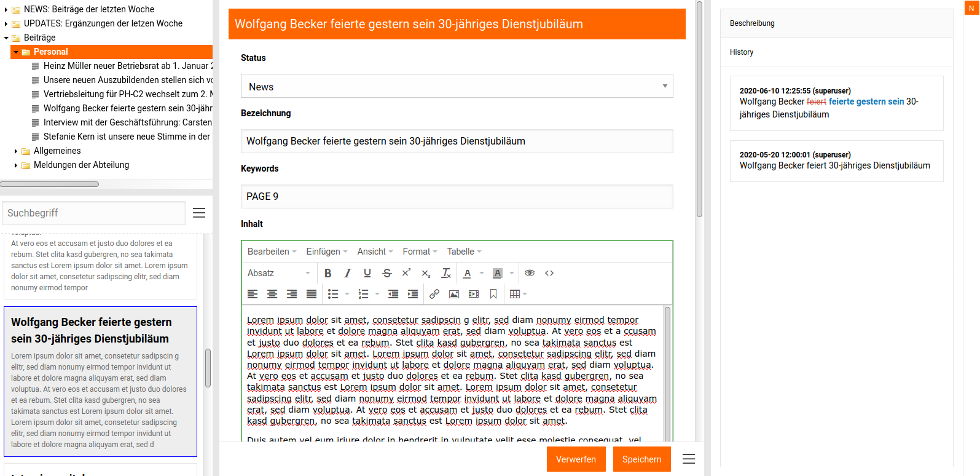The height and width of the screenshot is (476, 980).
Task: Apply superscript formatting
Action: [x=406, y=273]
